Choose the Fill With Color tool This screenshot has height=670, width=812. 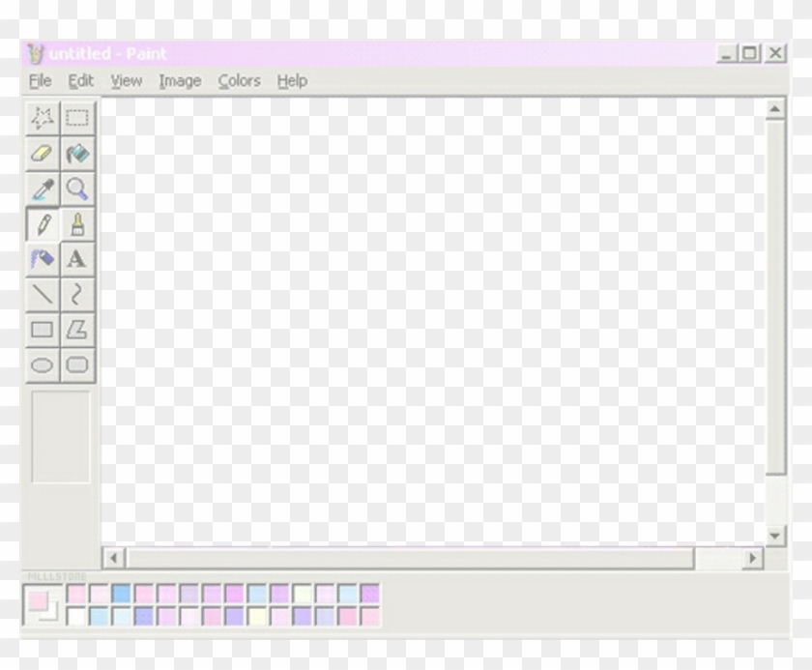77,153
